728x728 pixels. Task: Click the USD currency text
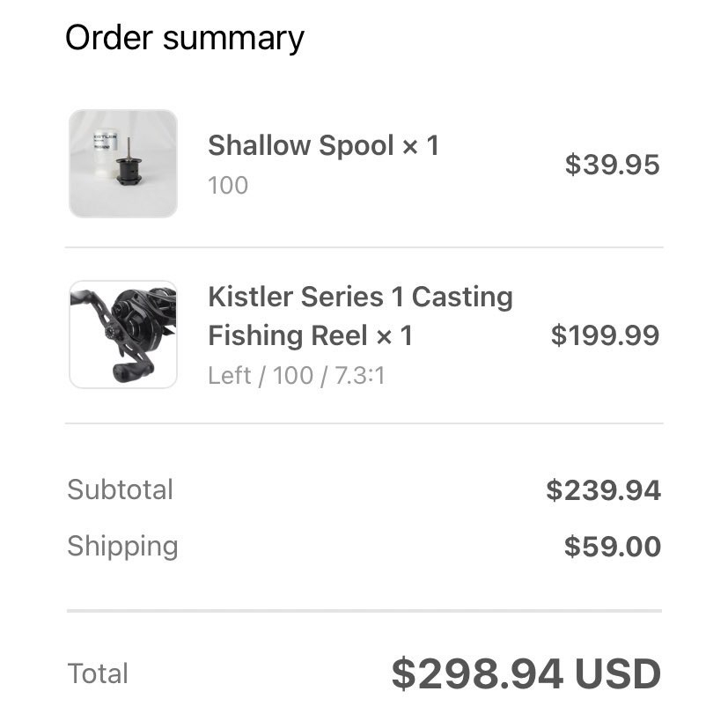tap(618, 673)
